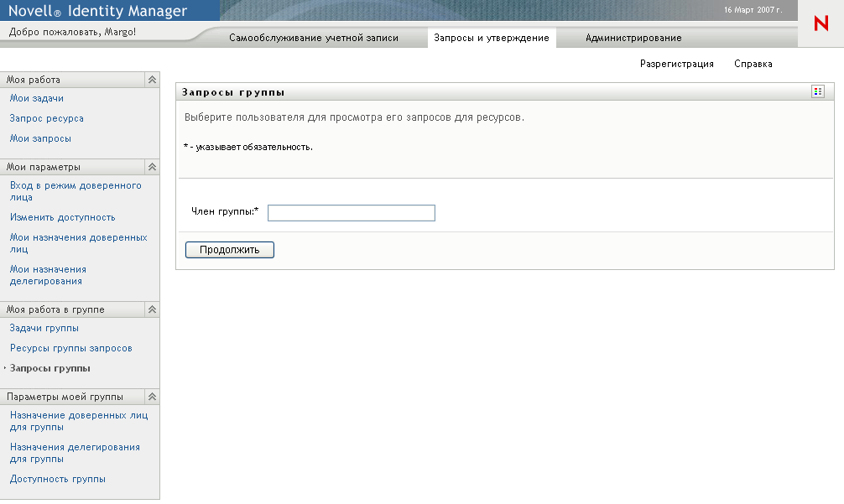
Task: Select the Запросы и утверждение tab
Action: [492, 38]
